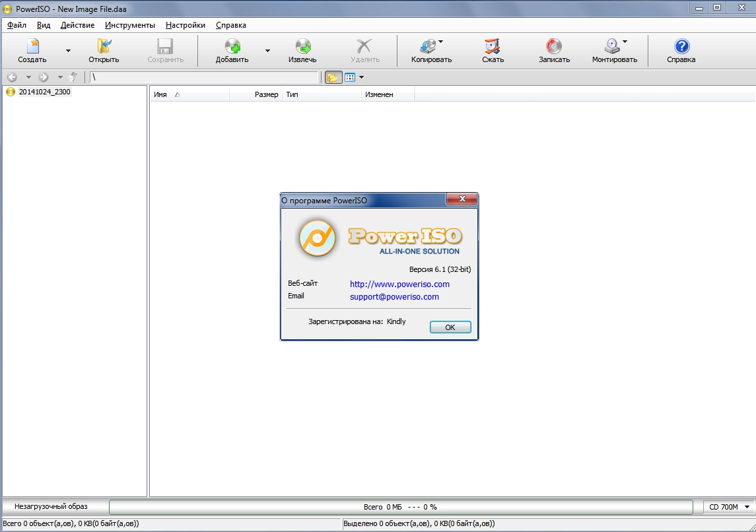Open the back history dropdown arrow
The width and height of the screenshot is (756, 532).
[x=28, y=77]
